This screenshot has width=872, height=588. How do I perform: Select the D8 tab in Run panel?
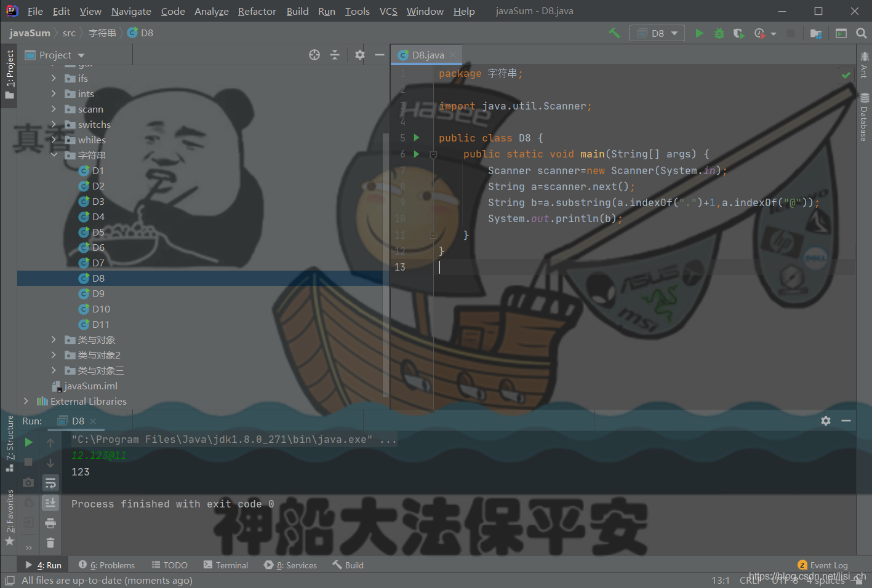[x=78, y=421]
